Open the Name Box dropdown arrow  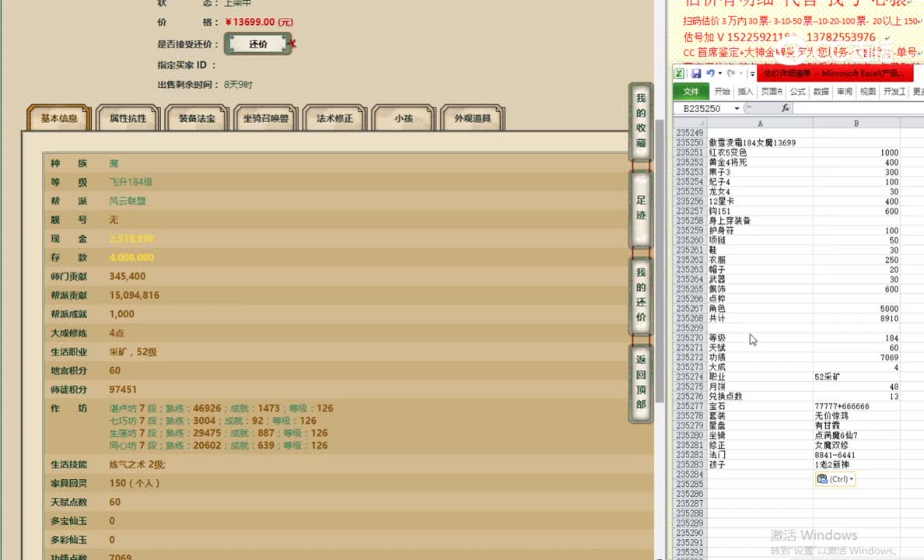point(737,108)
